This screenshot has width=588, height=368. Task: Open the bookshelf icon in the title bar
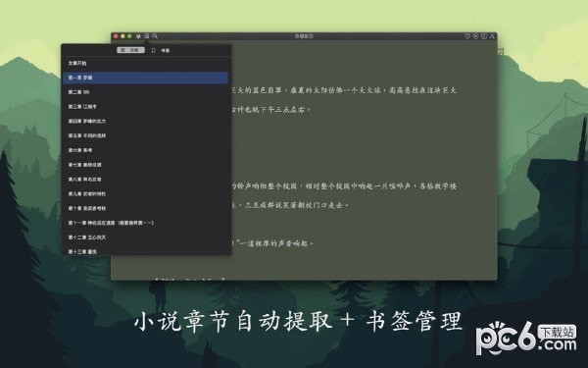coord(138,36)
